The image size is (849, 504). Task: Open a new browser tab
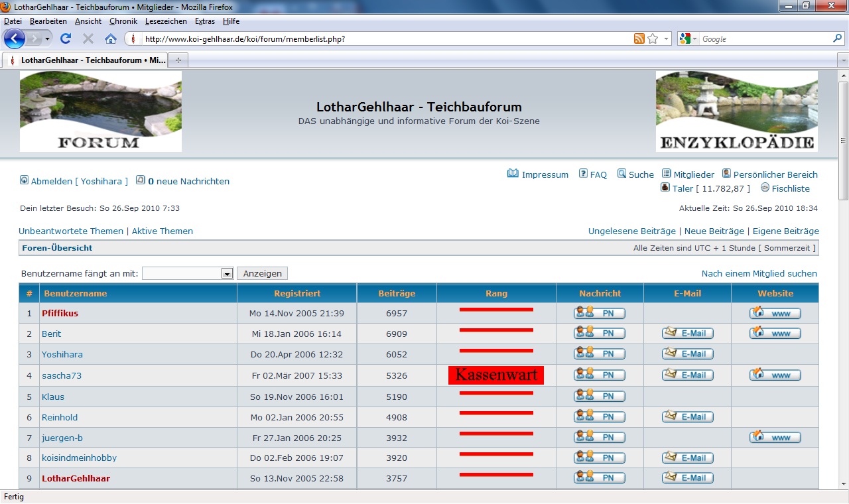point(178,60)
